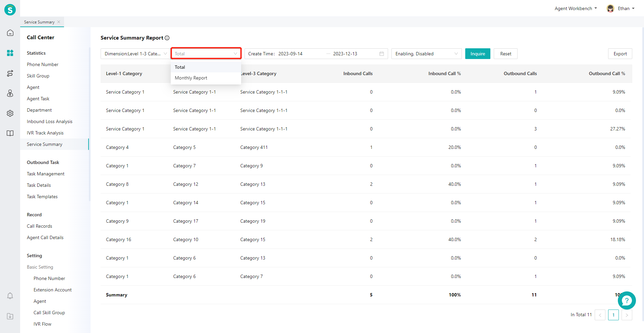This screenshot has height=333, width=644.
Task: Click the Inquire button
Action: 478,54
